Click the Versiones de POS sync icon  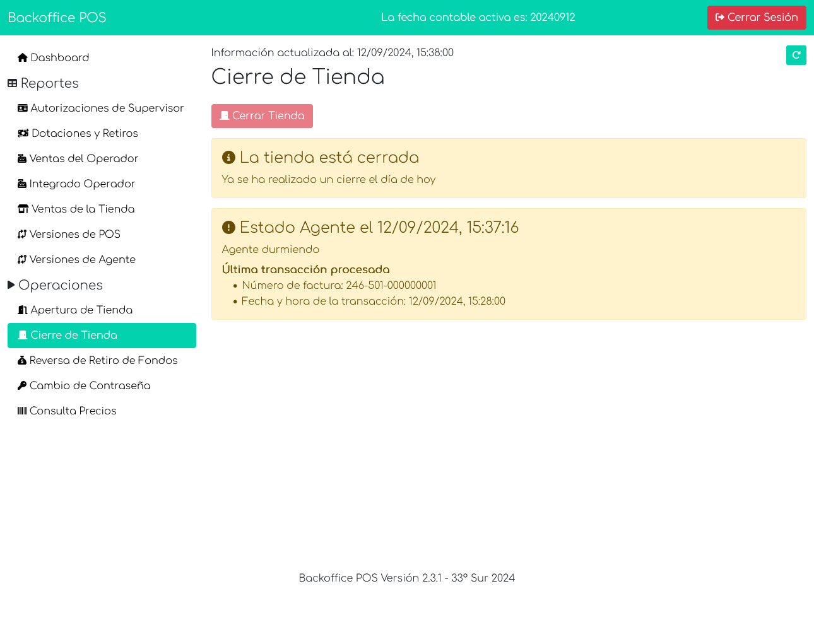pos(22,234)
